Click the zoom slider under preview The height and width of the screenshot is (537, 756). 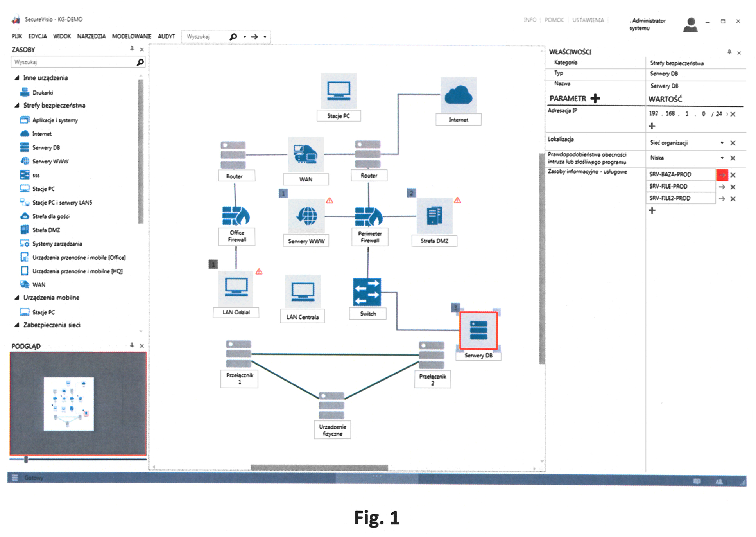[26, 459]
